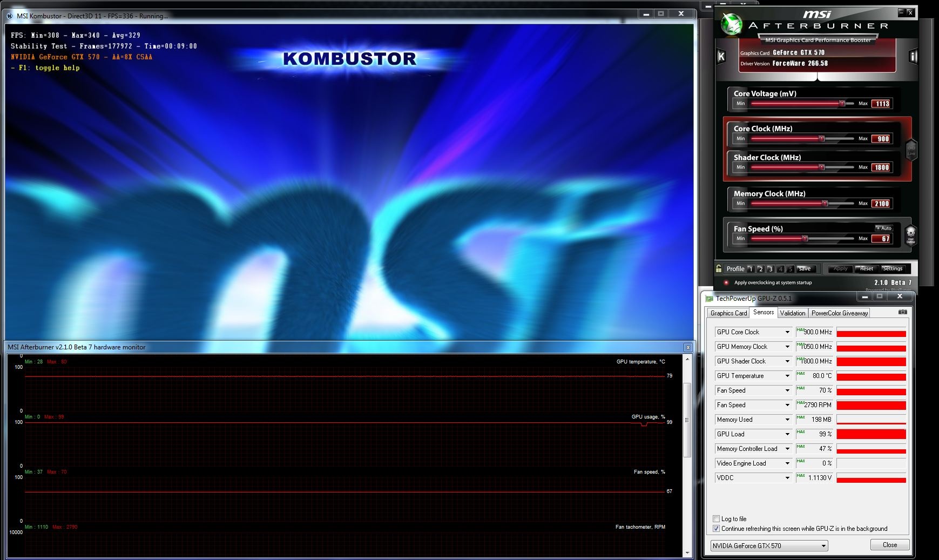Switch to the Graphics Card tab in GPU-Z

[728, 313]
